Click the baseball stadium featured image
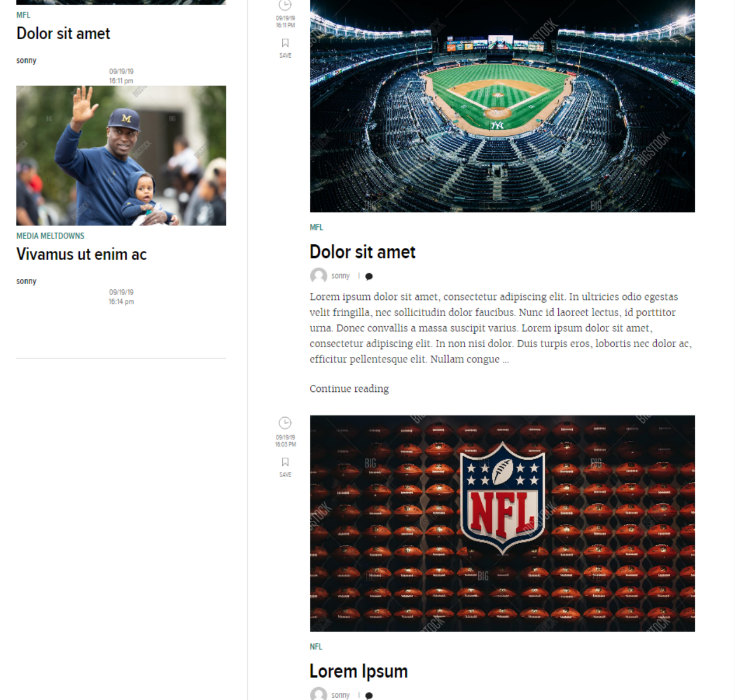 pos(502,106)
